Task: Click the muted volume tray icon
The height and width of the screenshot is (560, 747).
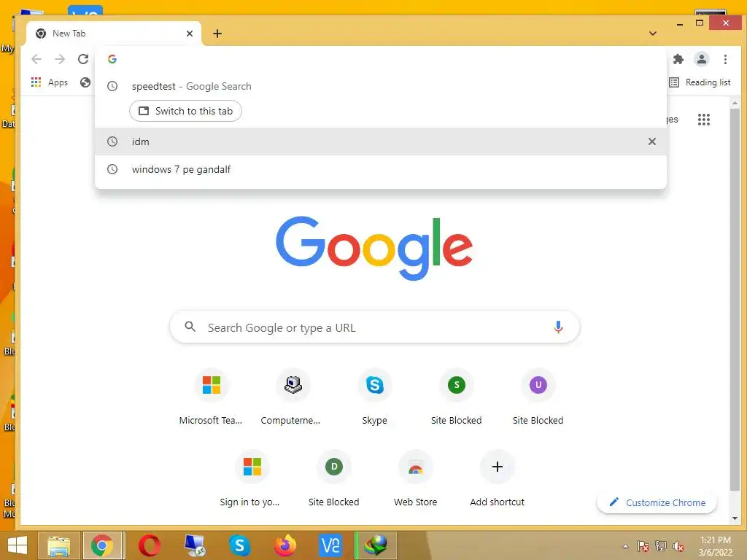Action: click(678, 546)
